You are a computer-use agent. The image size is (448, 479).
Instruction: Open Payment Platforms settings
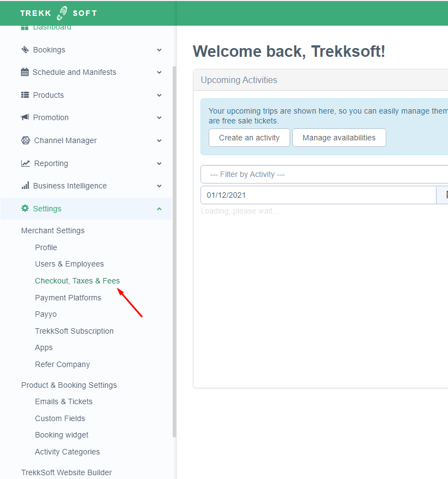[68, 298]
